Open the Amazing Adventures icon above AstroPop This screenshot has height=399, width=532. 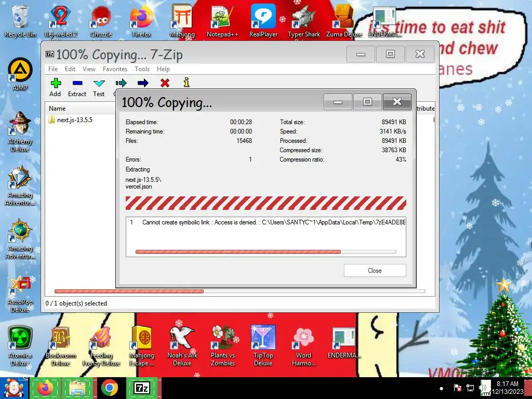click(x=20, y=239)
